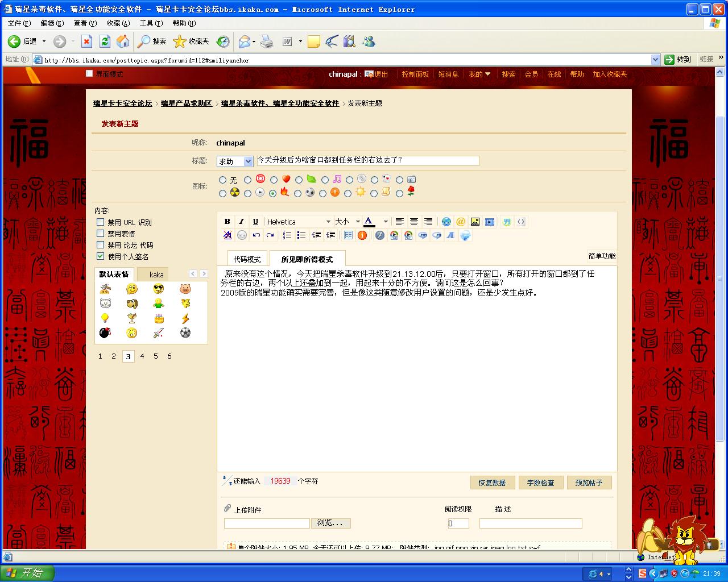The image size is (728, 582).
Task: Click the IE toolbar Refresh icon
Action: pyautogui.click(x=105, y=41)
